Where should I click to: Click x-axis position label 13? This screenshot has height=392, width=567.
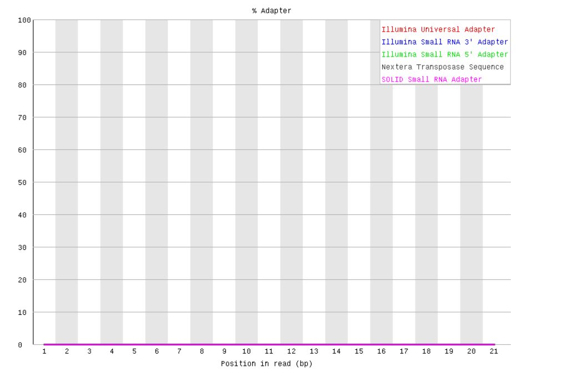point(314,351)
